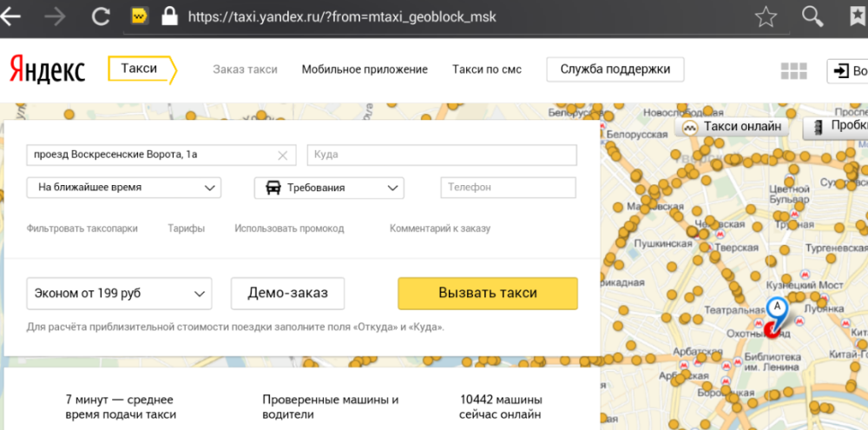Viewport: 868px width, 430px height.
Task: Open the Яндекс services grid icon
Action: click(x=794, y=71)
